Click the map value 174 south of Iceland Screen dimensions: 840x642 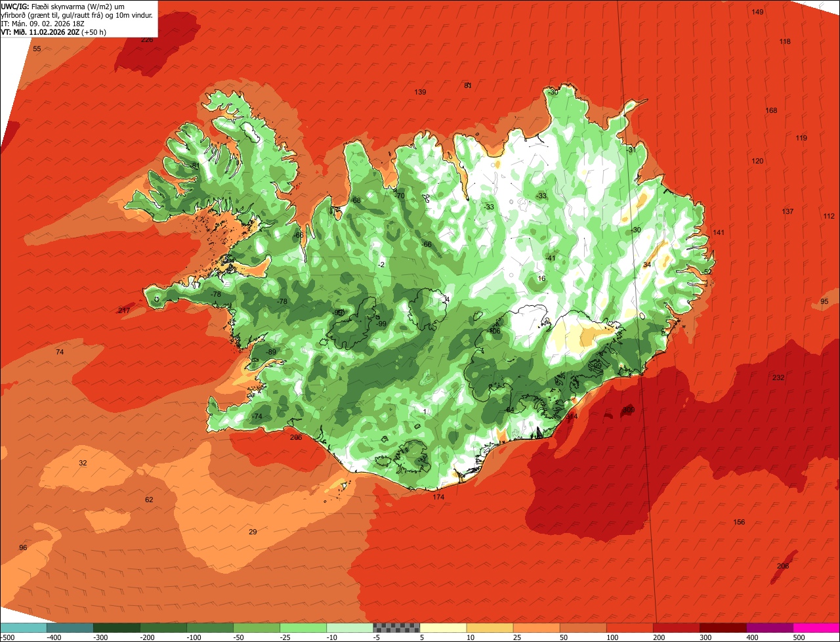tap(438, 498)
